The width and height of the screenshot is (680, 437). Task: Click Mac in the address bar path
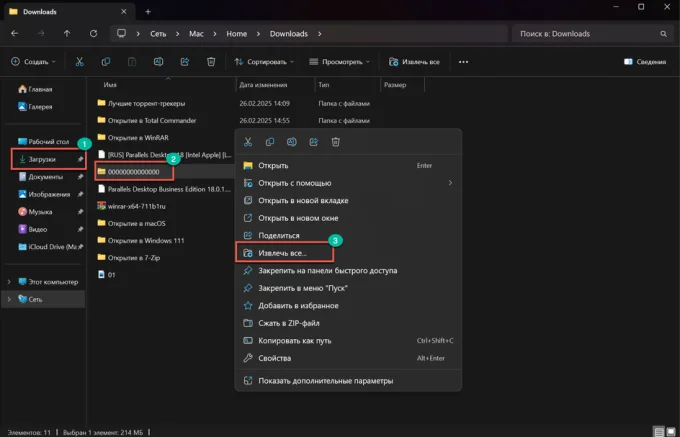pyautogui.click(x=196, y=34)
